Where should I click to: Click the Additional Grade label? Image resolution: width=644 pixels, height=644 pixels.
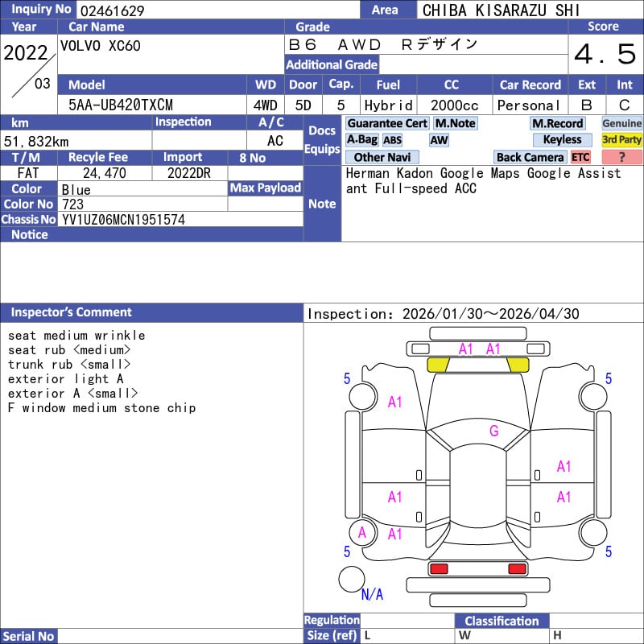(332, 64)
